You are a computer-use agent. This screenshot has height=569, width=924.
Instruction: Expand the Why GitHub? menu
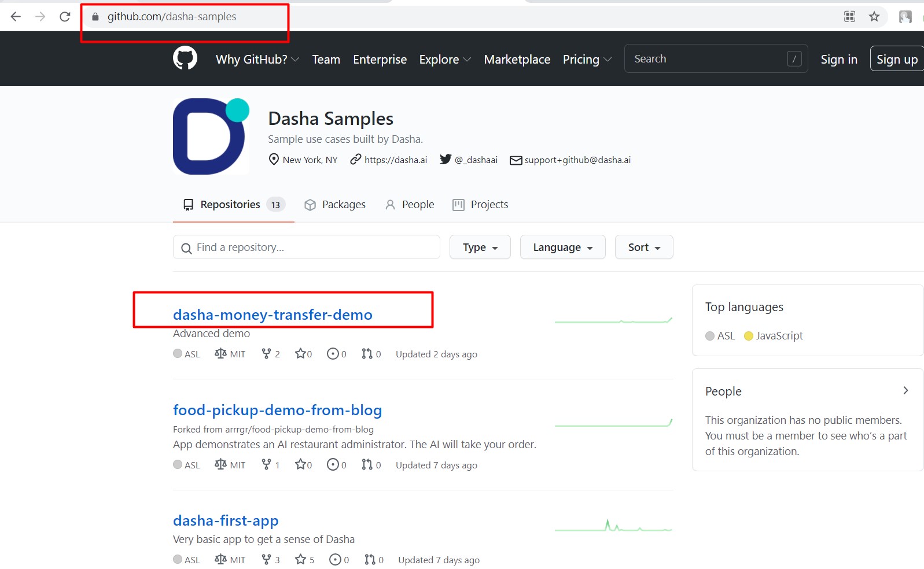[x=257, y=60]
